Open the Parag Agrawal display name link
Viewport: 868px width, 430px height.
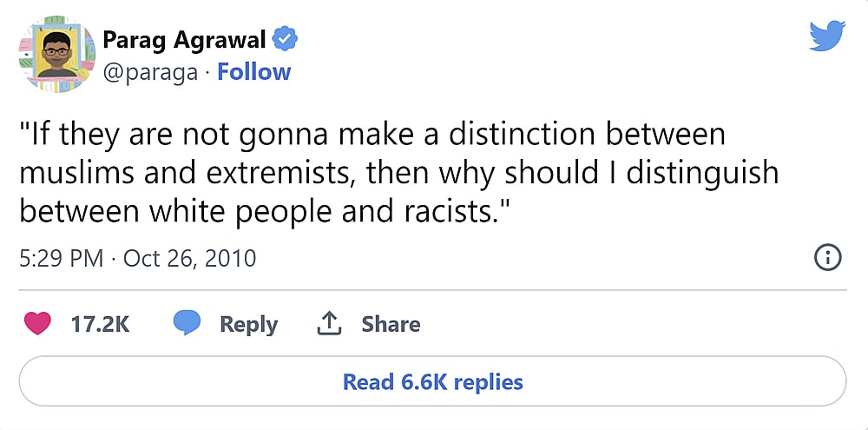(x=184, y=39)
